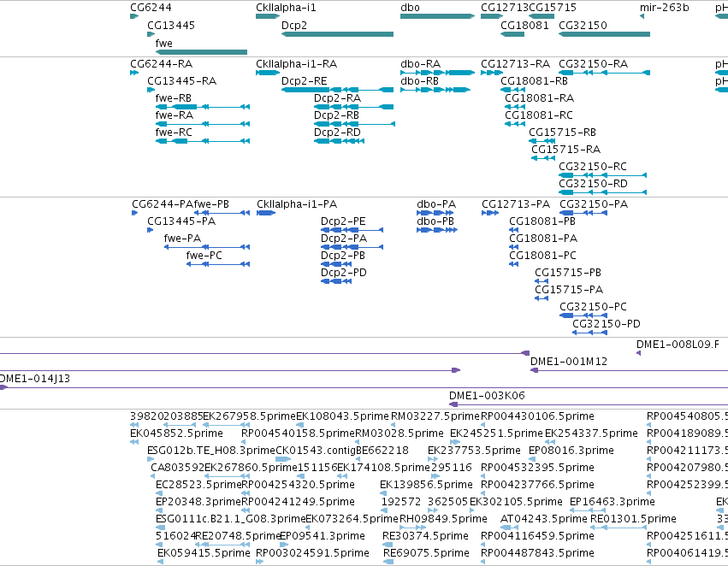Click the fwe-PA protein label

(182, 239)
